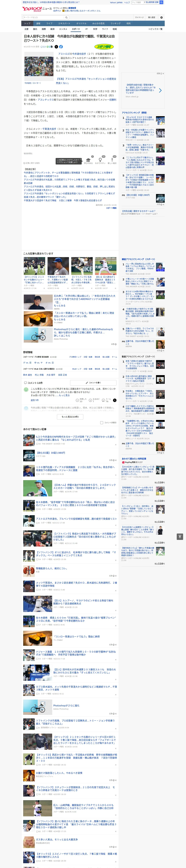Click the back-to-top arrow button

[x=180, y=536]
